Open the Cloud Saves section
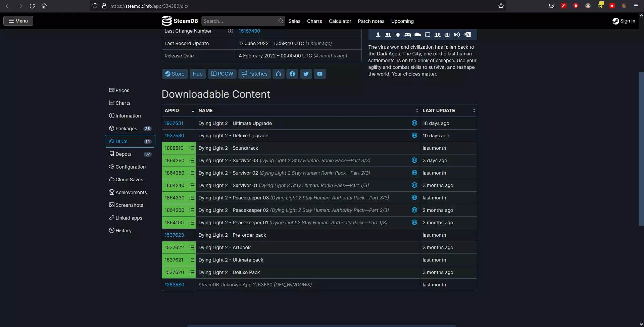 (x=126, y=180)
